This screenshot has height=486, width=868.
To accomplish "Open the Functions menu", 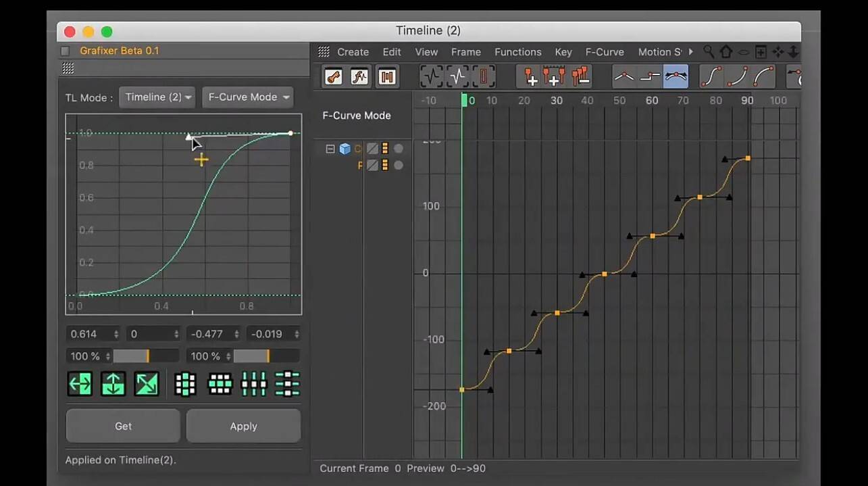I will point(517,51).
